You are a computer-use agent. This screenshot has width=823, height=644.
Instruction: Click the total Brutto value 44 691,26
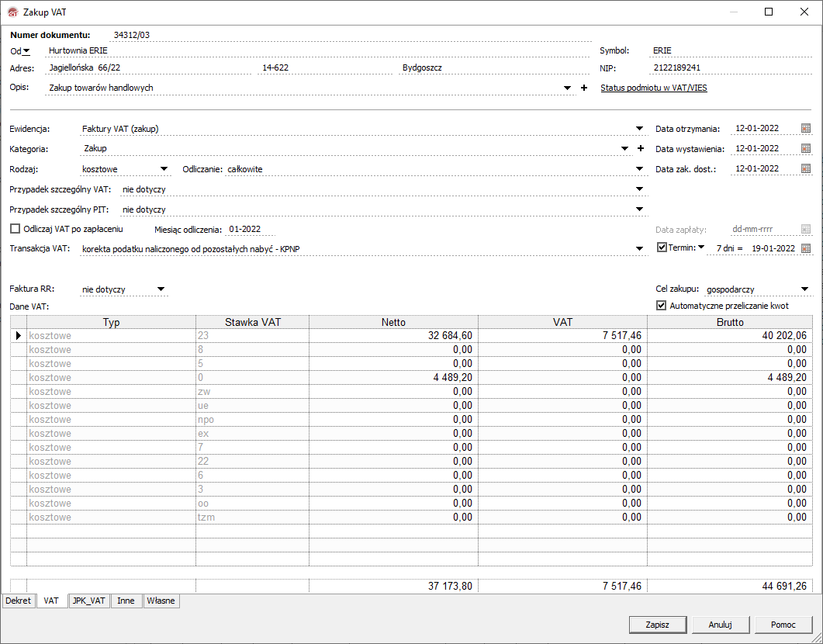click(784, 587)
